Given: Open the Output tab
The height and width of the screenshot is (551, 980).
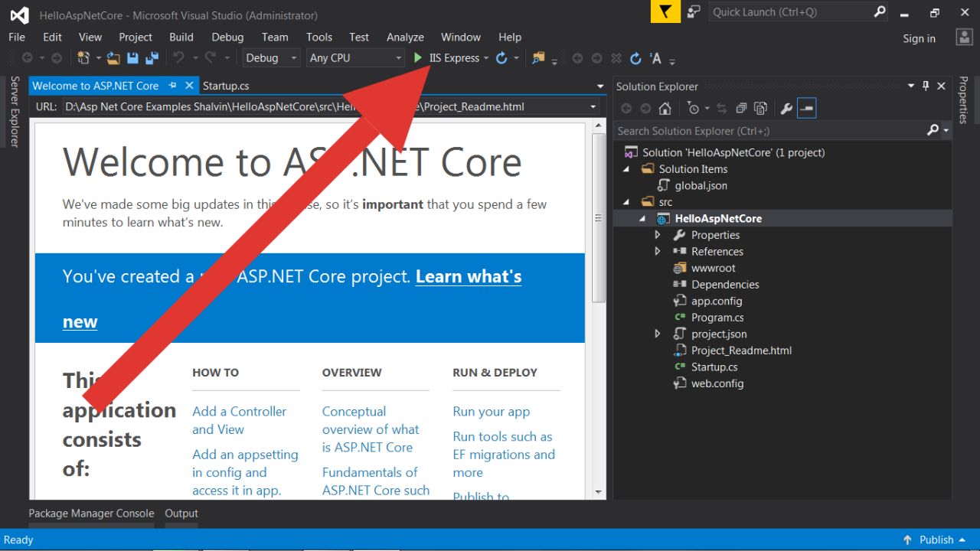Looking at the screenshot, I should pos(181,514).
